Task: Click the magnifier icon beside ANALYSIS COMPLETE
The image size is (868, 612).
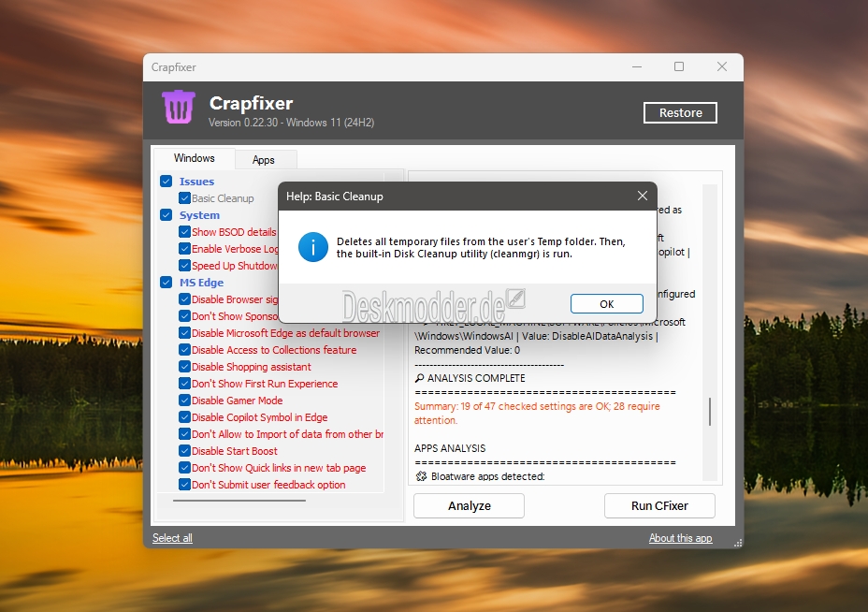Action: pyautogui.click(x=420, y=378)
